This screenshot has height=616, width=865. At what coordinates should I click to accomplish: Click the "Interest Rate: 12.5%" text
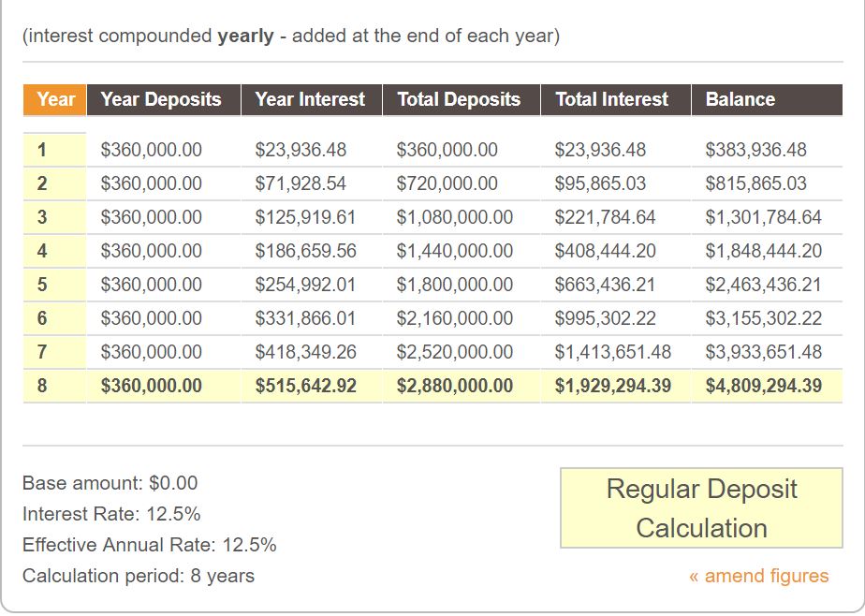(111, 514)
